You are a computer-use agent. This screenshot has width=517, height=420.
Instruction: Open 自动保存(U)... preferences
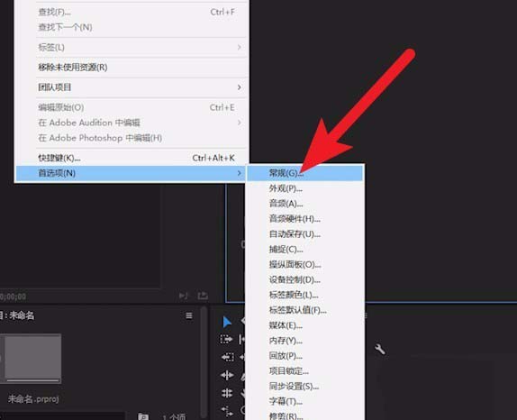tap(305, 234)
